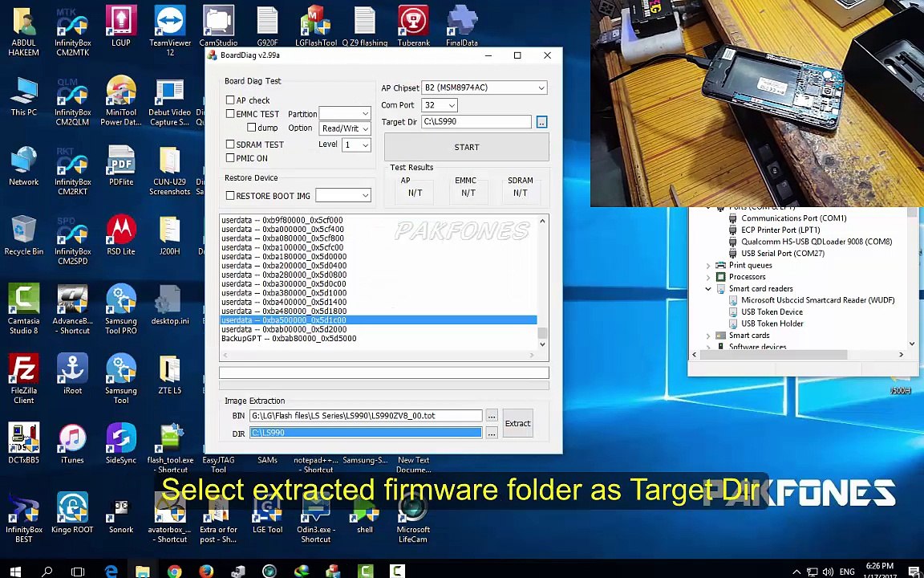Viewport: 924px width, 578px height.
Task: Open File Explorer from the taskbar
Action: (142, 570)
